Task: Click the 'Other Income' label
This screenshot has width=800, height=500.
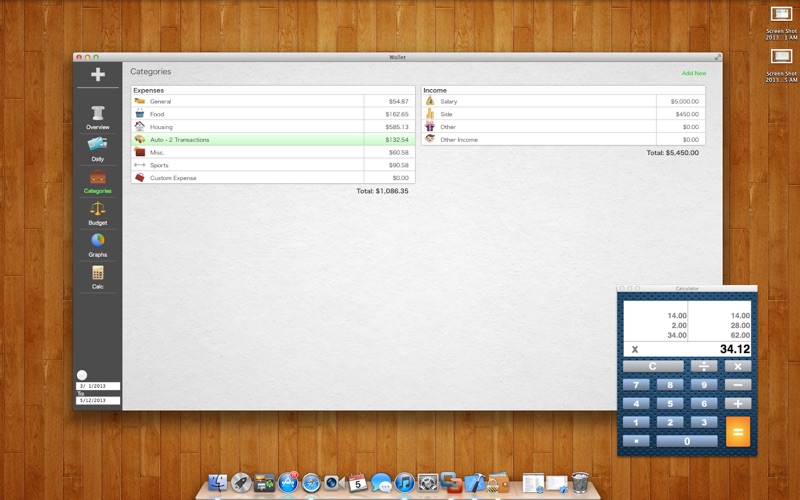Action: 459,140
